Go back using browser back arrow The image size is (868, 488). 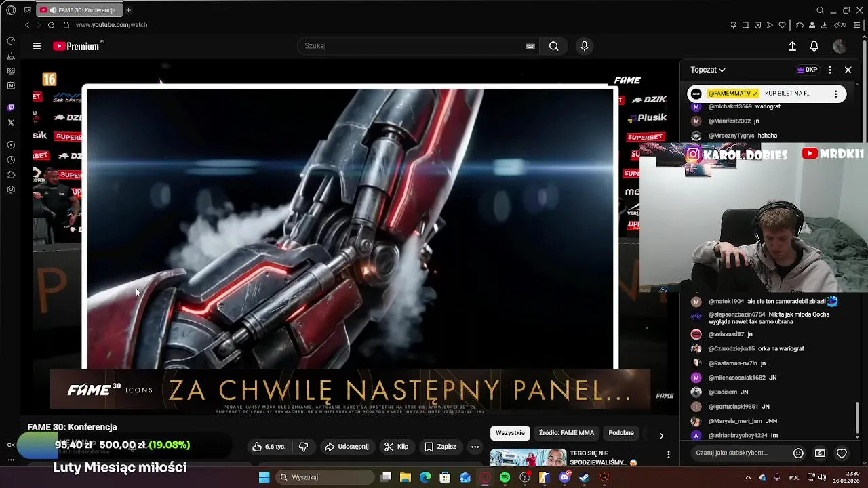(x=27, y=25)
